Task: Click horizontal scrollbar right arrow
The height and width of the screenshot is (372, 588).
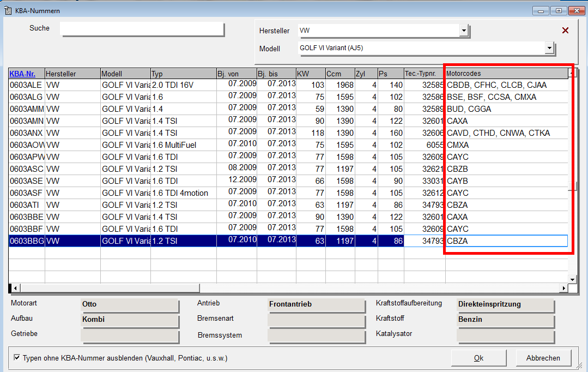Action: tap(563, 289)
